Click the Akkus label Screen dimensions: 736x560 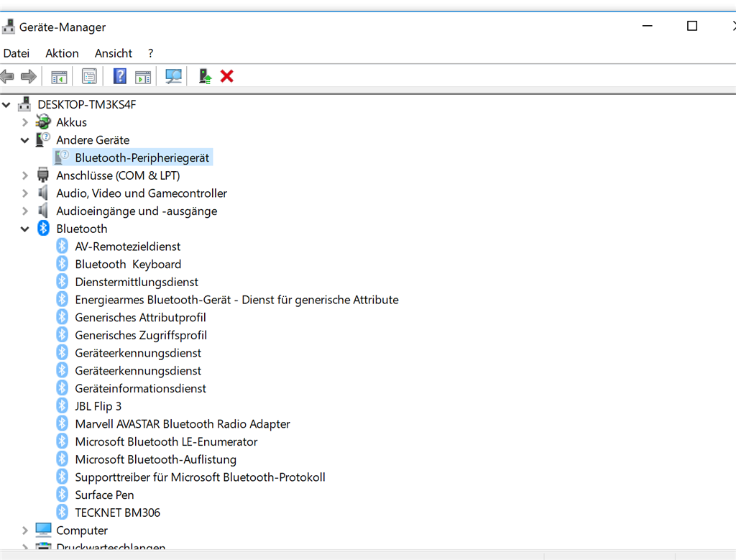[71, 122]
